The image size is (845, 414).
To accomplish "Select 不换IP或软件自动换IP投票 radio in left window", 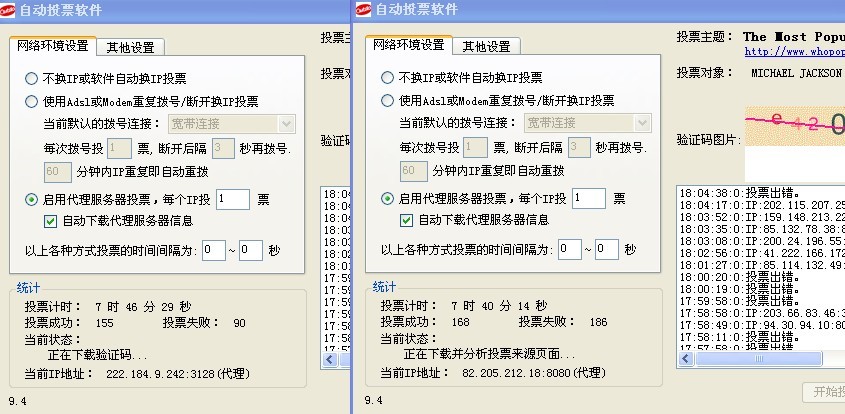I will point(31,79).
